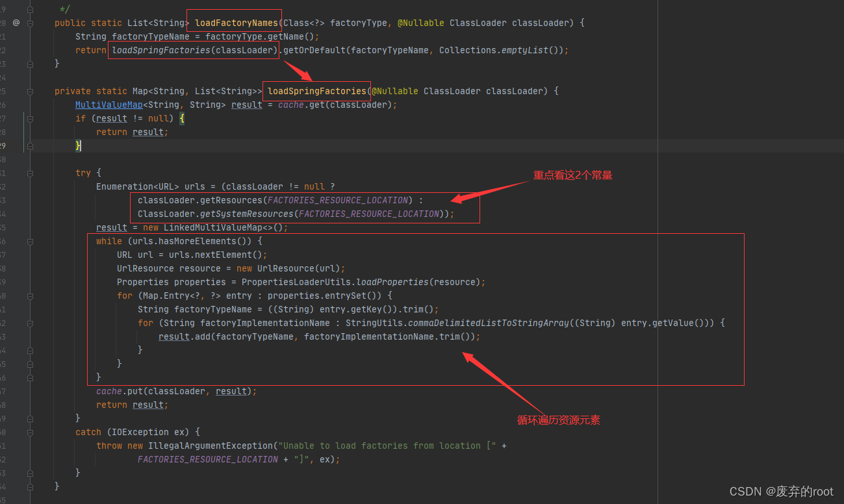Viewport: 844px width, 504px height.
Task: Click @Nullable in the loadFactoryNames signature
Action: (421, 23)
